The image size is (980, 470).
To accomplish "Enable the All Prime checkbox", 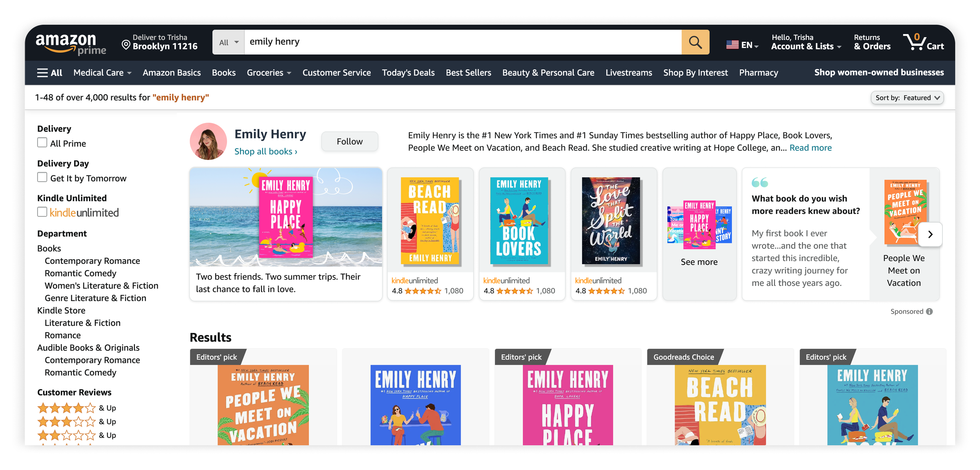I will click(x=42, y=143).
